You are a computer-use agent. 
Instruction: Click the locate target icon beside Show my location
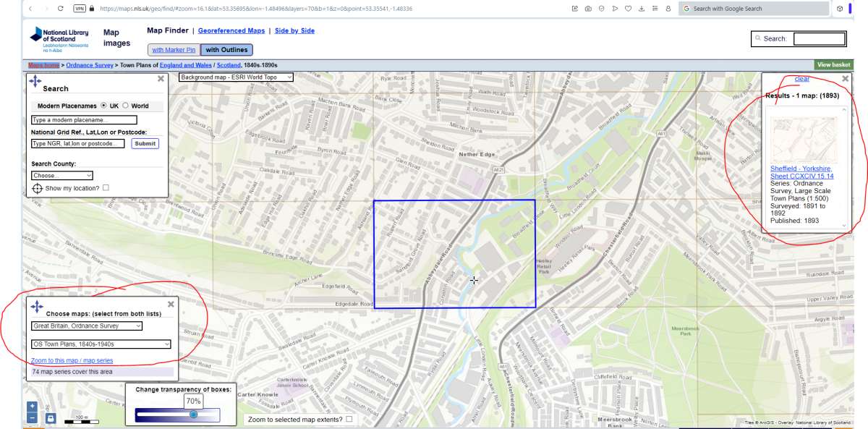tap(38, 188)
